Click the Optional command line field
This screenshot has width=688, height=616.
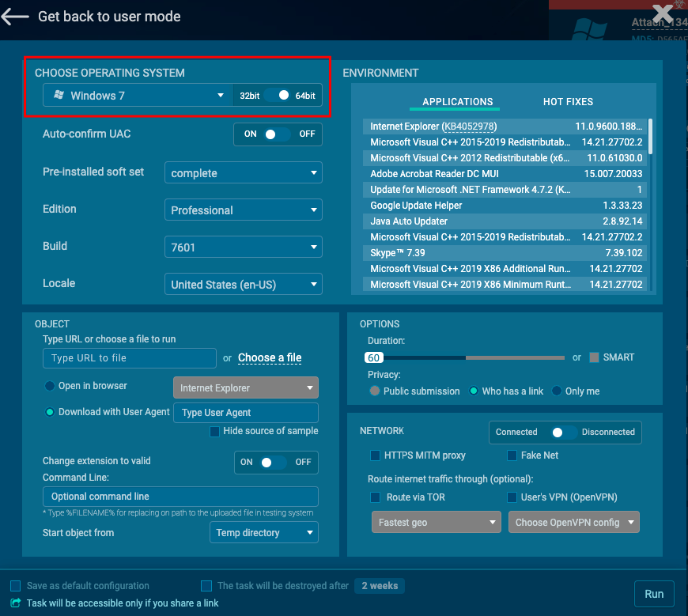tap(180, 497)
